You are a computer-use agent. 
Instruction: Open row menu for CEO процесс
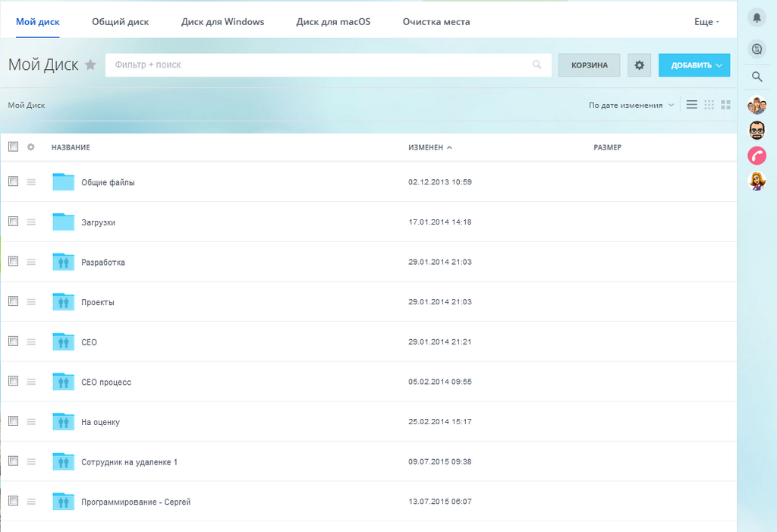tap(31, 382)
